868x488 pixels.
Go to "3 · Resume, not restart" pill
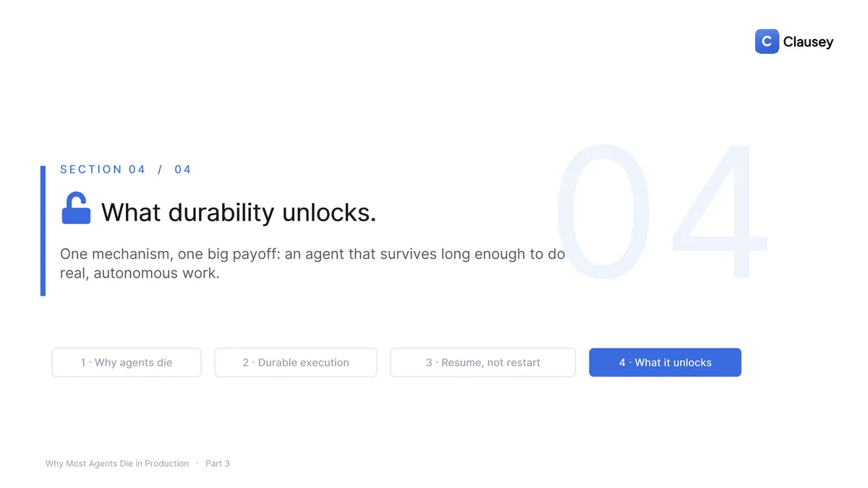pyautogui.click(x=483, y=362)
